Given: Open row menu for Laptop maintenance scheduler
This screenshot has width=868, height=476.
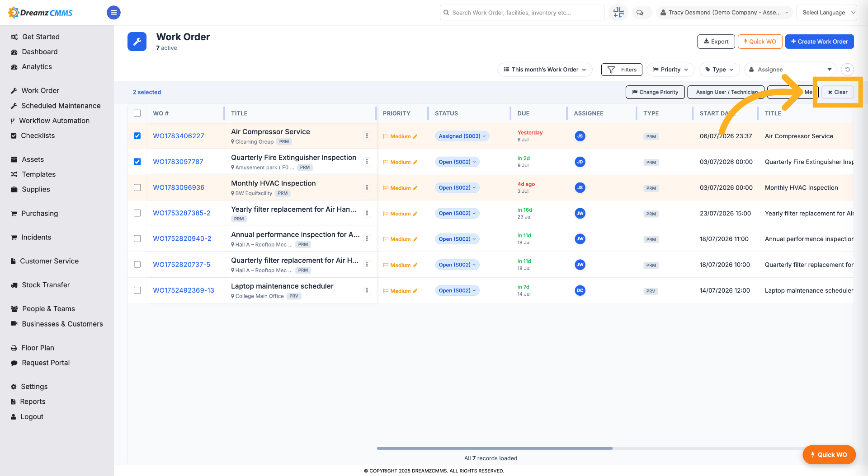Looking at the screenshot, I should (x=367, y=290).
